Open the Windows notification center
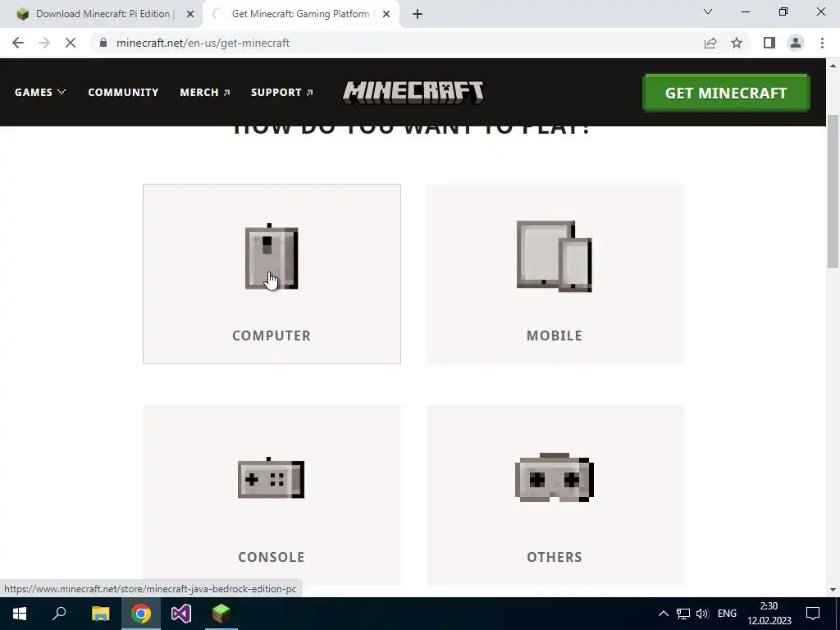 (813, 614)
